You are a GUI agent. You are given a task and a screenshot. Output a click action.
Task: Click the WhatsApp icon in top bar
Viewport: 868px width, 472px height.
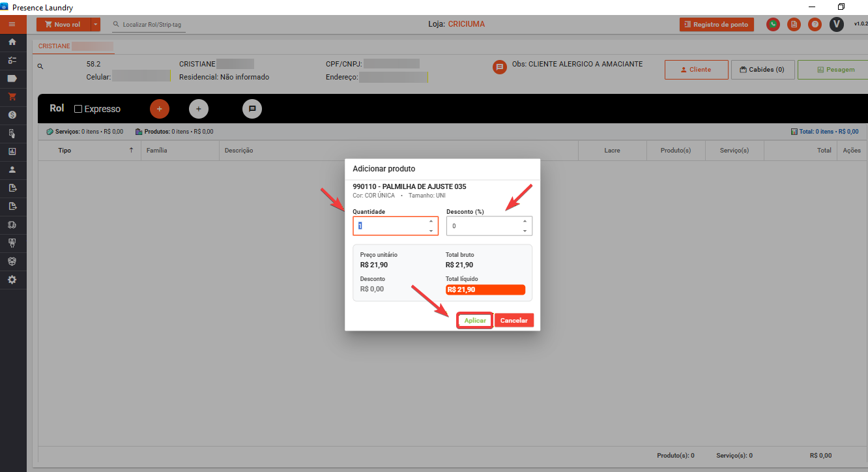click(773, 25)
